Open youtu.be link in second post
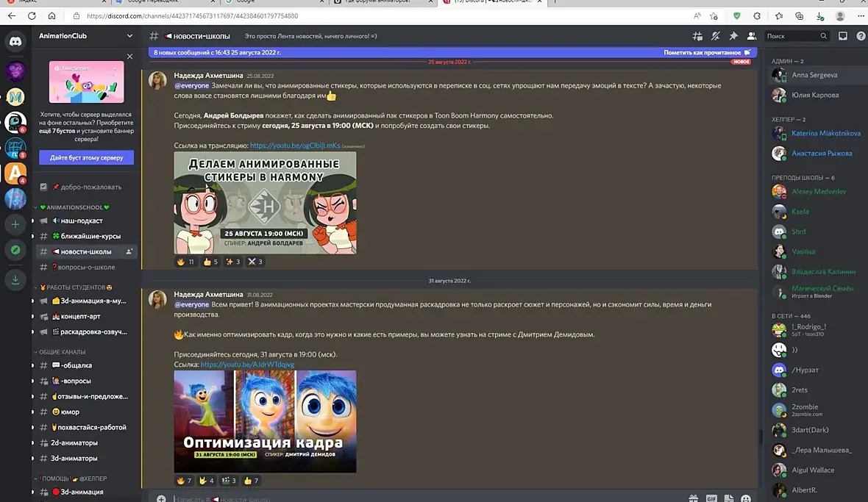 pyautogui.click(x=247, y=365)
